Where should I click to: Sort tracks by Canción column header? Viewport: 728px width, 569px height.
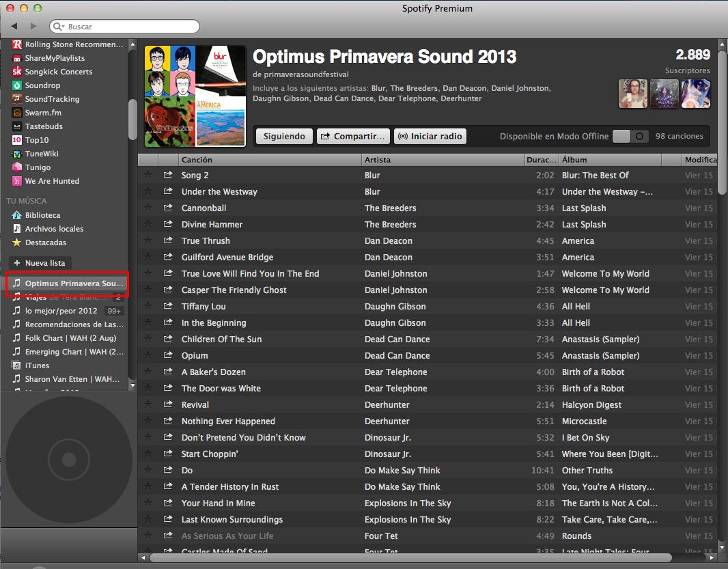click(197, 160)
